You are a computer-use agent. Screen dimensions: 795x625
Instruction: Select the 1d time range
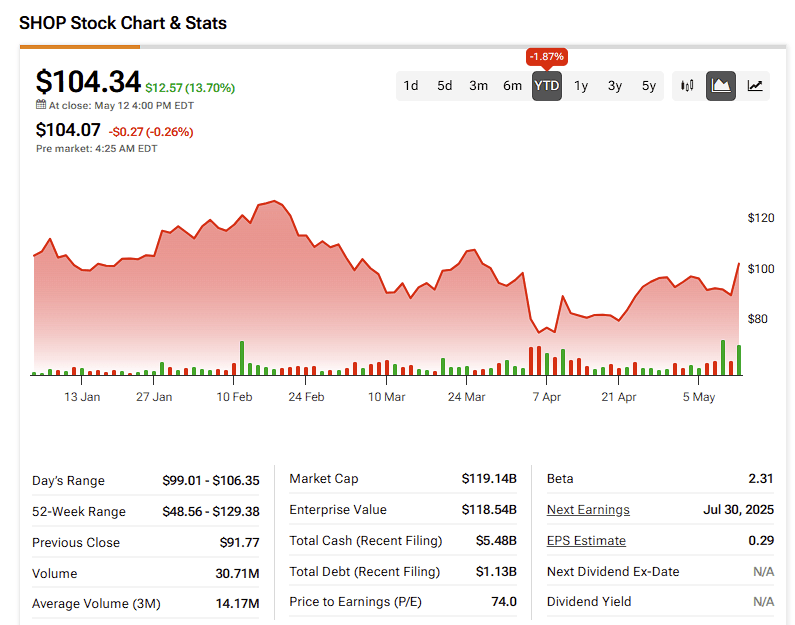411,86
